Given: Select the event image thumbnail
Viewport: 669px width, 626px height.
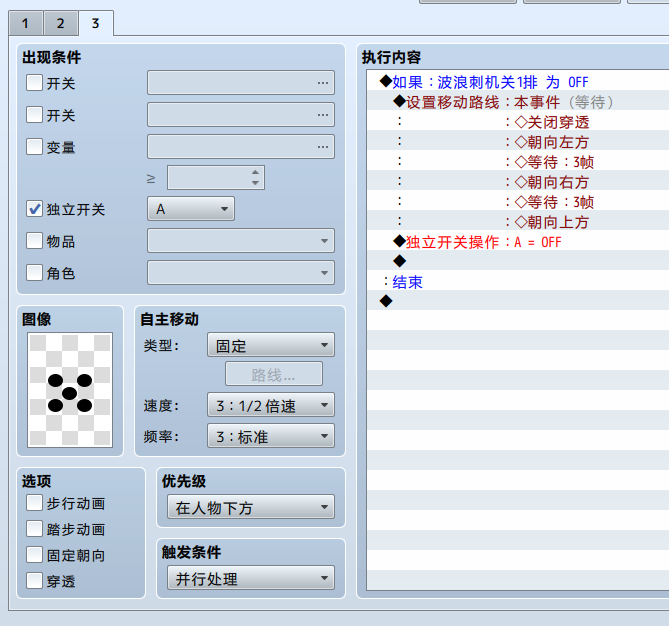Looking at the screenshot, I should tap(70, 390).
